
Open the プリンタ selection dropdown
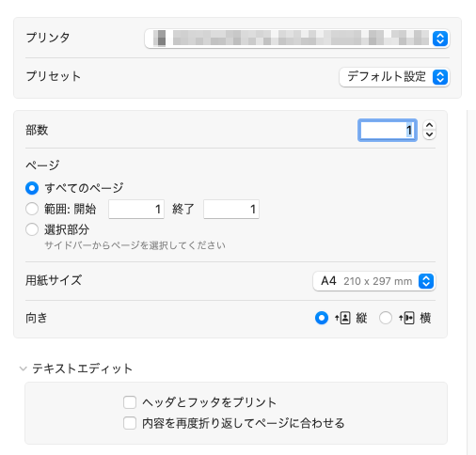point(297,39)
